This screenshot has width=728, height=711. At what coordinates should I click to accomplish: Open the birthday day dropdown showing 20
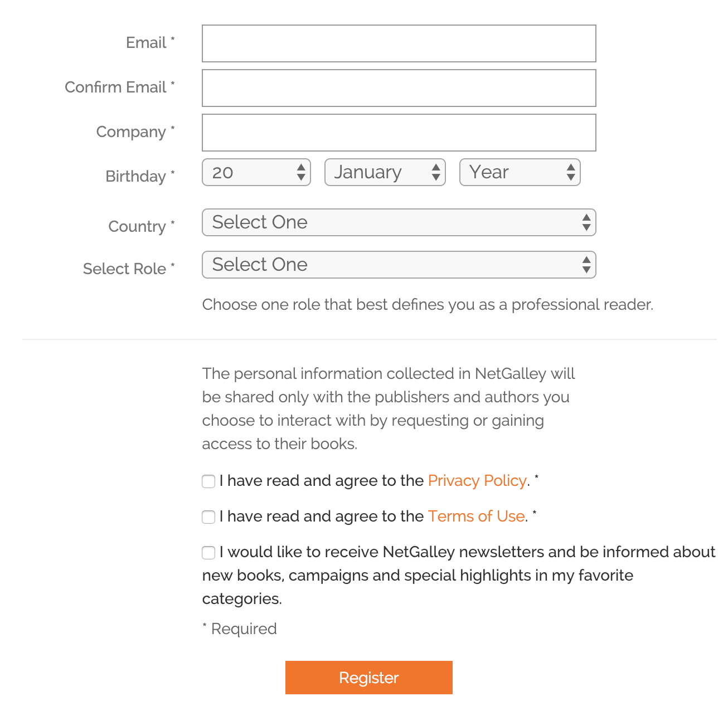pyautogui.click(x=256, y=172)
